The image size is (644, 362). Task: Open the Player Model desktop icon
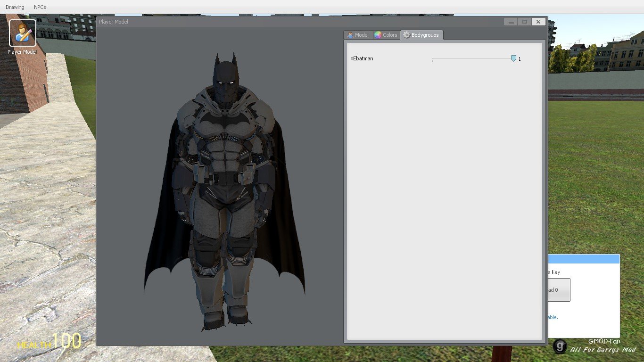(22, 37)
